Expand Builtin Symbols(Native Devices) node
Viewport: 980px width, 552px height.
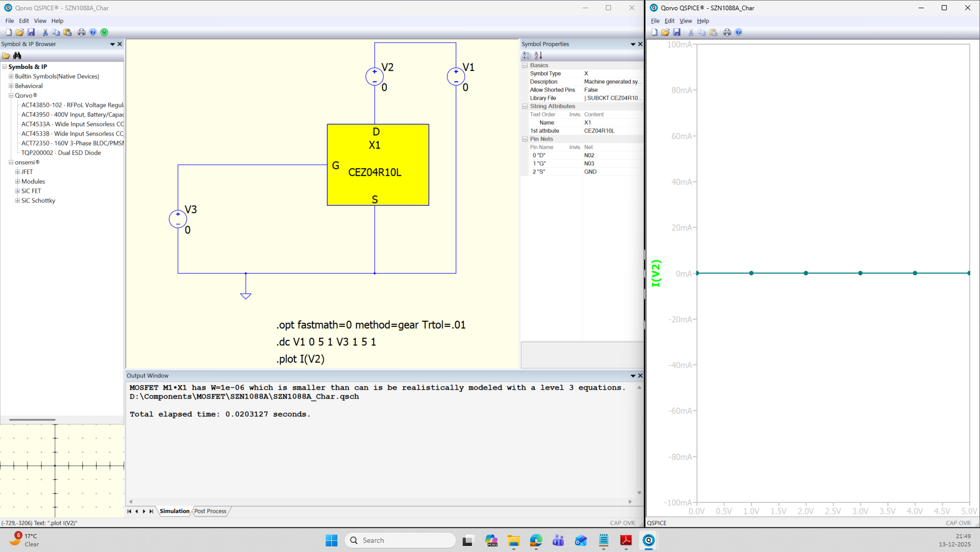point(11,76)
